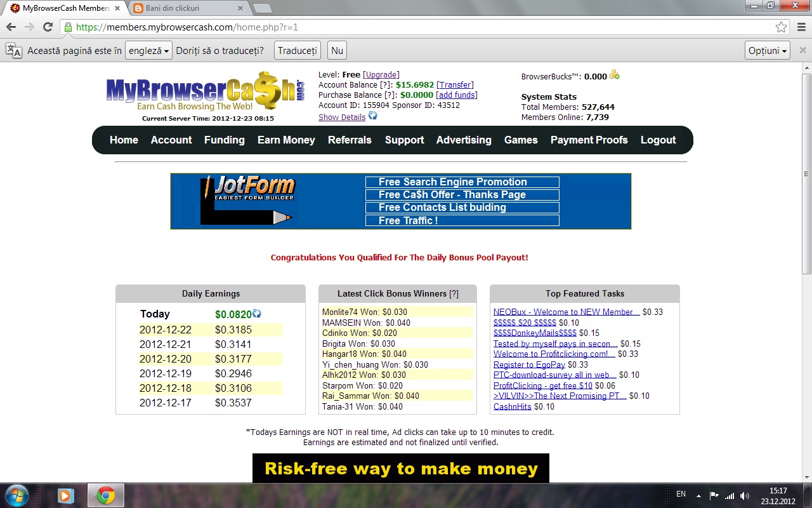Image resolution: width=812 pixels, height=508 pixels.
Task: Open the Opțiuni translation dropdown
Action: [766, 50]
